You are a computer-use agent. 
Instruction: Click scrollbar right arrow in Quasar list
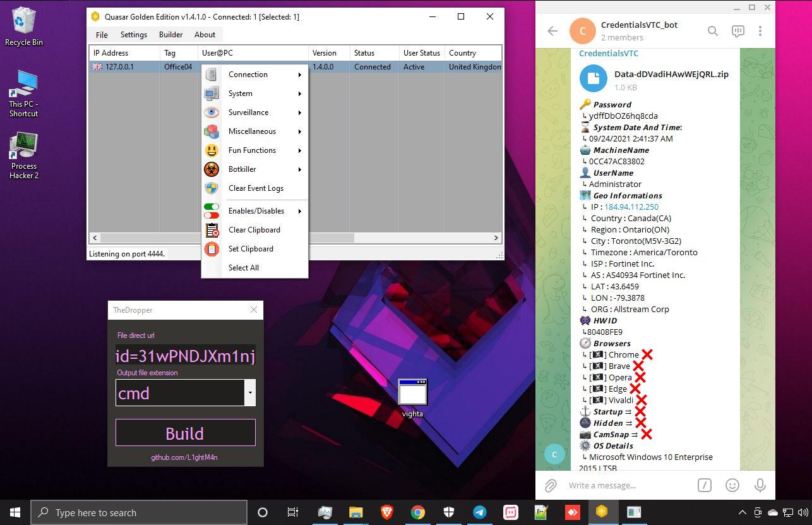(x=496, y=238)
